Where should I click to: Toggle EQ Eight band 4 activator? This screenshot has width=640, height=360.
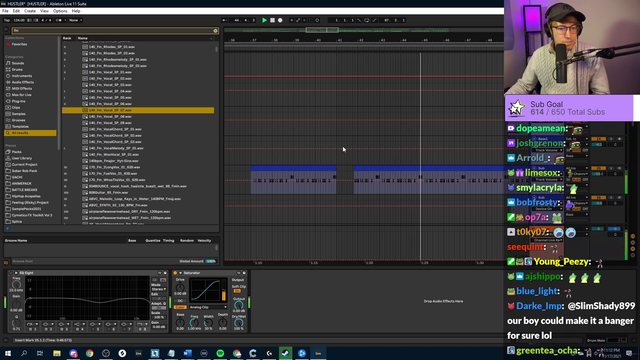pos(78,329)
